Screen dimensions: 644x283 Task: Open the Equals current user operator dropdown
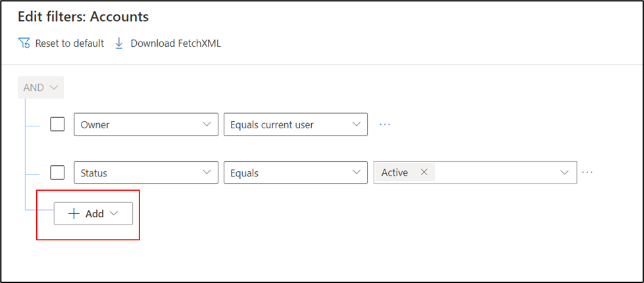(x=295, y=124)
